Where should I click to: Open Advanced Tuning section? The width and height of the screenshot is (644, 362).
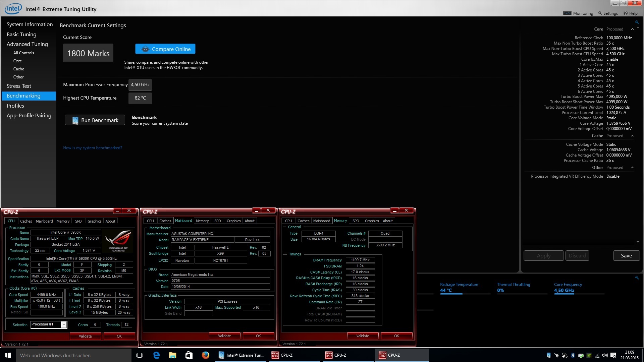(27, 44)
